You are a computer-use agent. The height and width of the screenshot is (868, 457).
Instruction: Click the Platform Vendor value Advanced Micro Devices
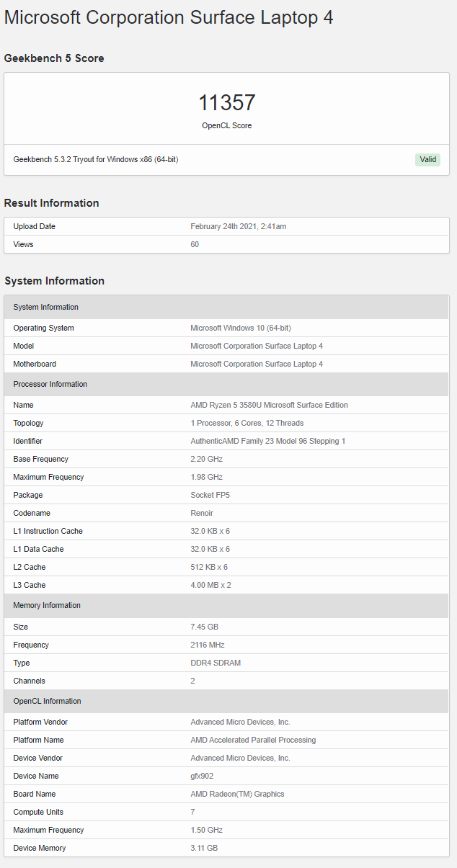point(241,722)
